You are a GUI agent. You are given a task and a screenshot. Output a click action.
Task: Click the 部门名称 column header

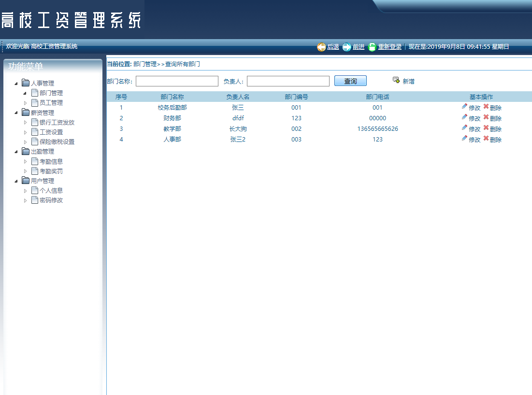(173, 97)
